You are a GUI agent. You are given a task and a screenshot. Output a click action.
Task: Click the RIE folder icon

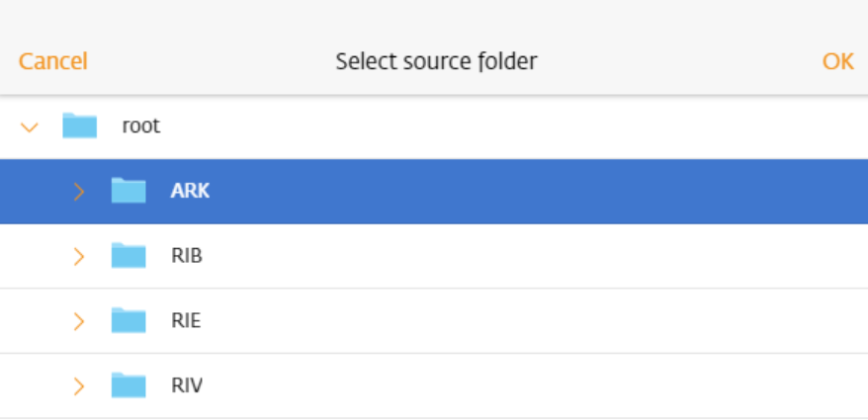coord(129,320)
